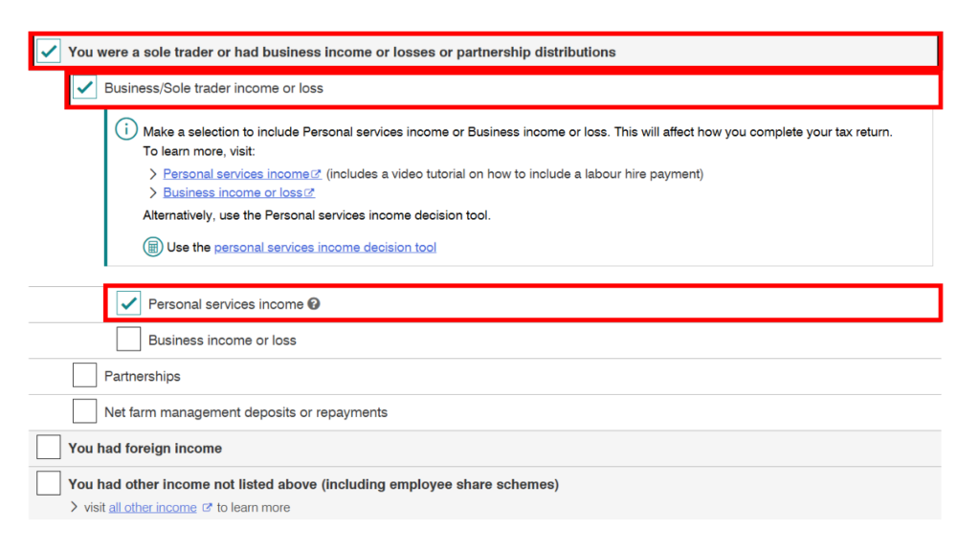Click external link icon after Business income or loss link

click(x=309, y=192)
